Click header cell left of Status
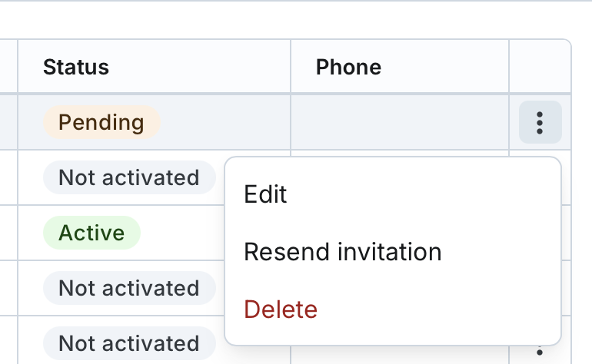This screenshot has width=592, height=364. [8, 67]
